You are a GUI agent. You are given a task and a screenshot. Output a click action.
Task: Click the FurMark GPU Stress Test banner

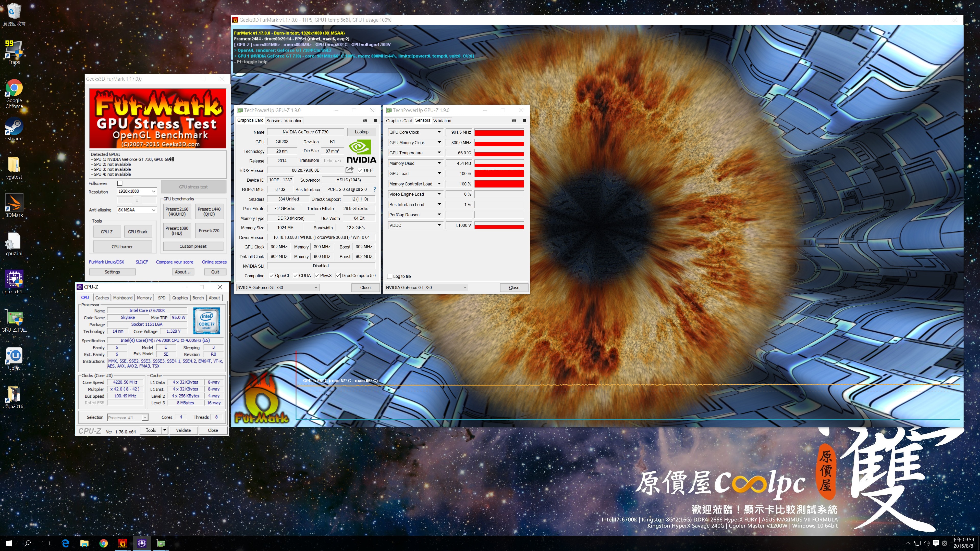click(157, 118)
